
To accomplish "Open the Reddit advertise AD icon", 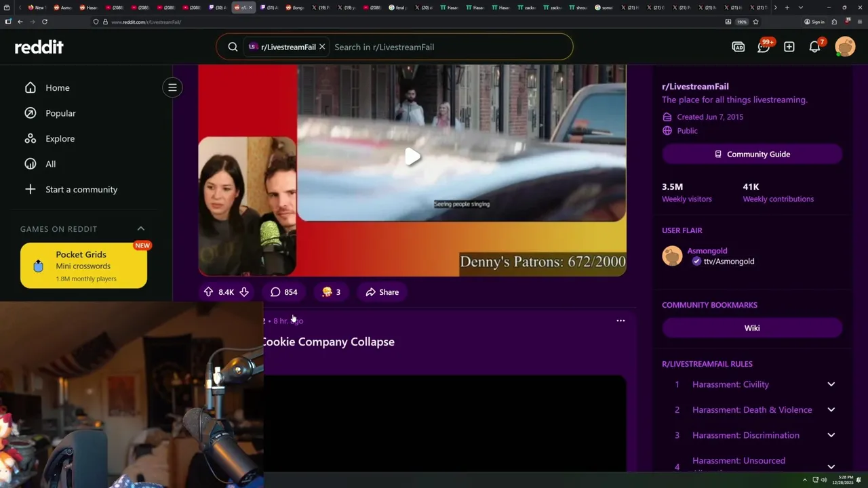I will tap(738, 47).
